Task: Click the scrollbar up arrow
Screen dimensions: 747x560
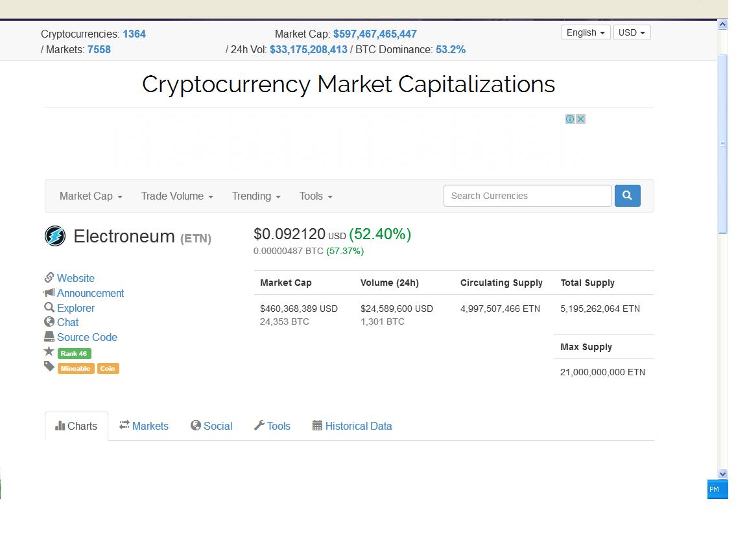Action: pos(723,24)
